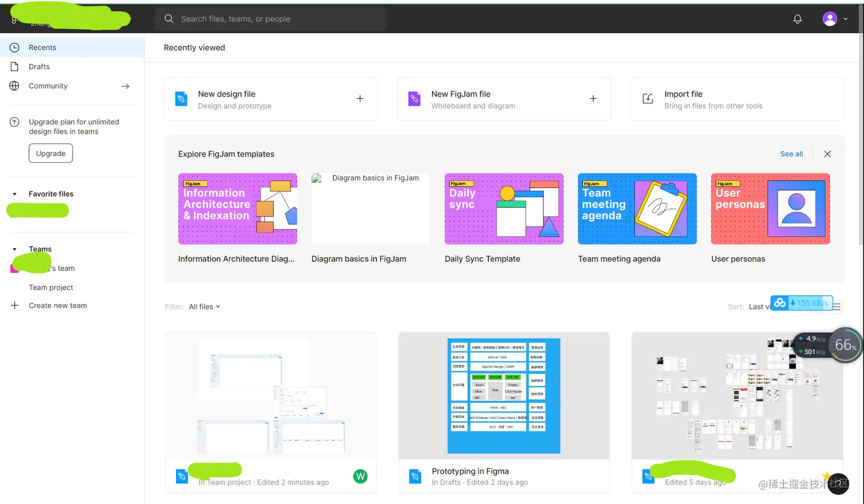Image resolution: width=864 pixels, height=504 pixels.
Task: Click the file icon on the Team project file
Action: [182, 476]
